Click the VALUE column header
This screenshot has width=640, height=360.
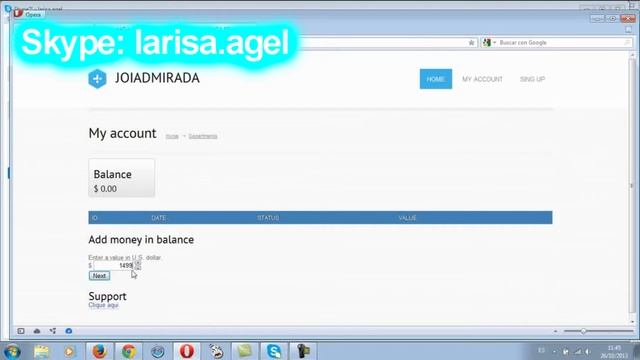[x=407, y=218]
